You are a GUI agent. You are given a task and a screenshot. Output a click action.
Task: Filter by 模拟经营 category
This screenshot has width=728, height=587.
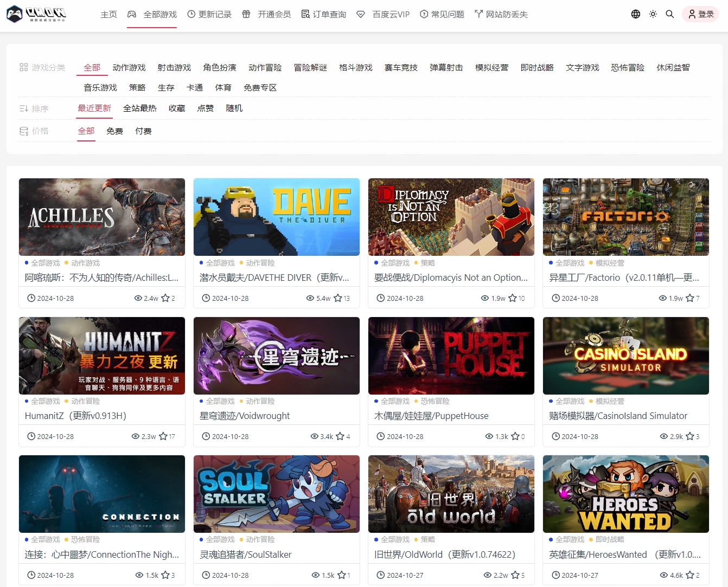(492, 67)
